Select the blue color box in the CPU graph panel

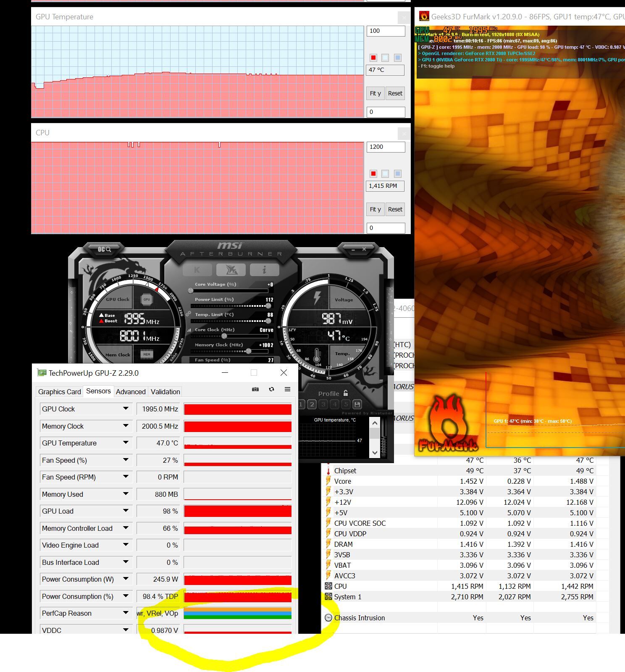[x=398, y=174]
